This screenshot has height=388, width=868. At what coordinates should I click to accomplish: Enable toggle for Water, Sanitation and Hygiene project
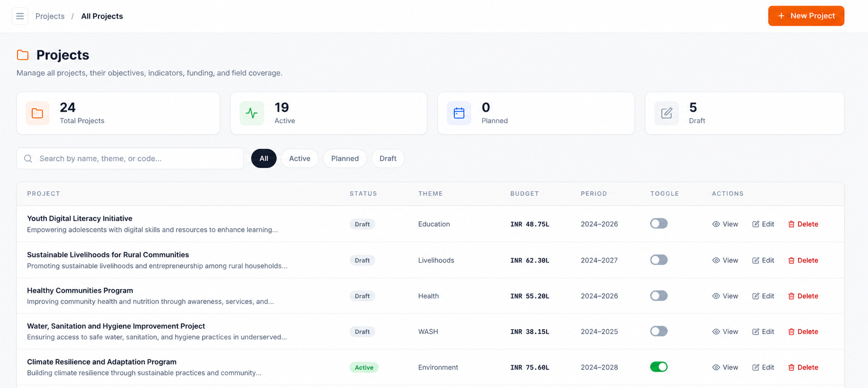coord(659,331)
